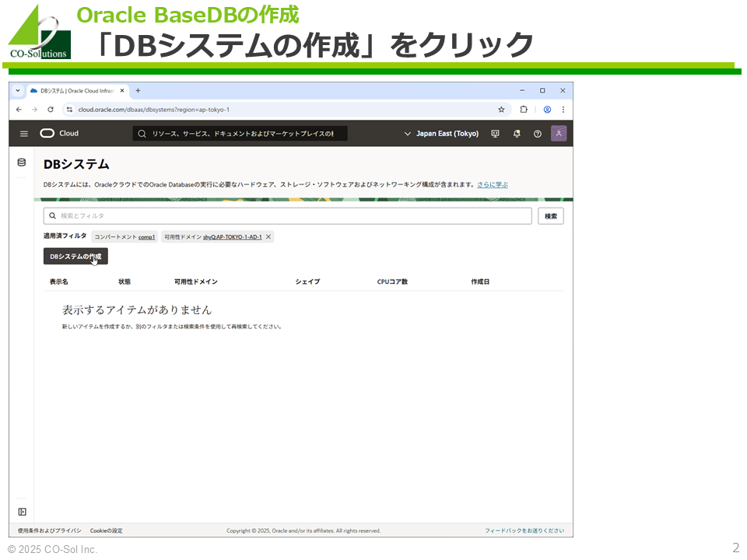Open the フィードバックをお送りください link
This screenshot has height=560, width=747.
tap(524, 530)
